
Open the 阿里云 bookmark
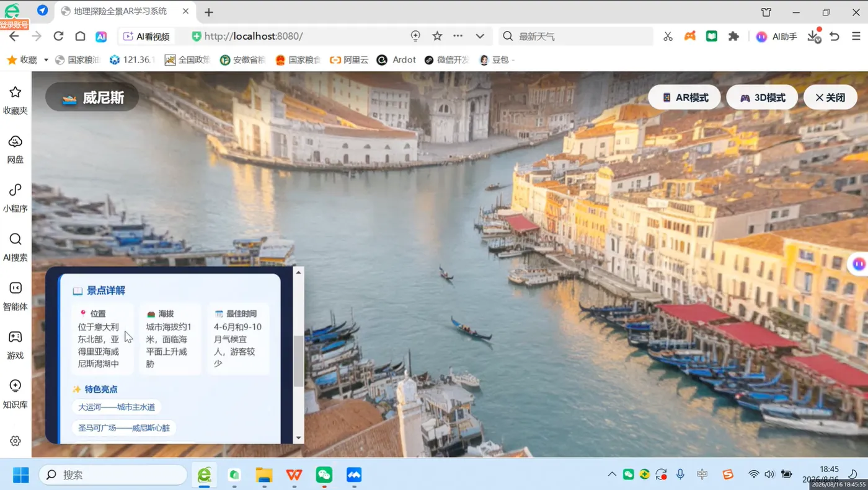(349, 59)
